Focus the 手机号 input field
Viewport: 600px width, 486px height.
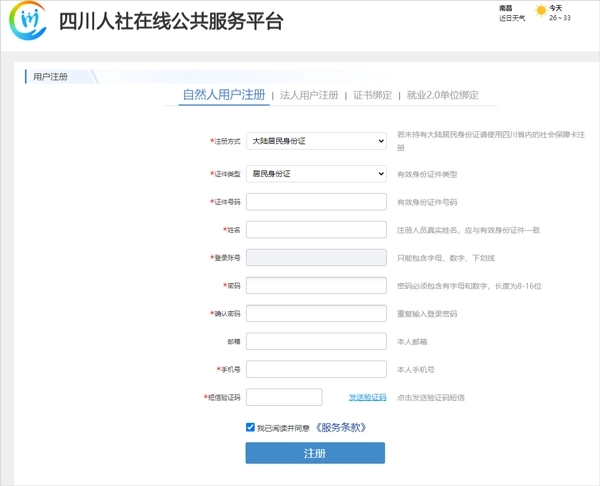315,369
